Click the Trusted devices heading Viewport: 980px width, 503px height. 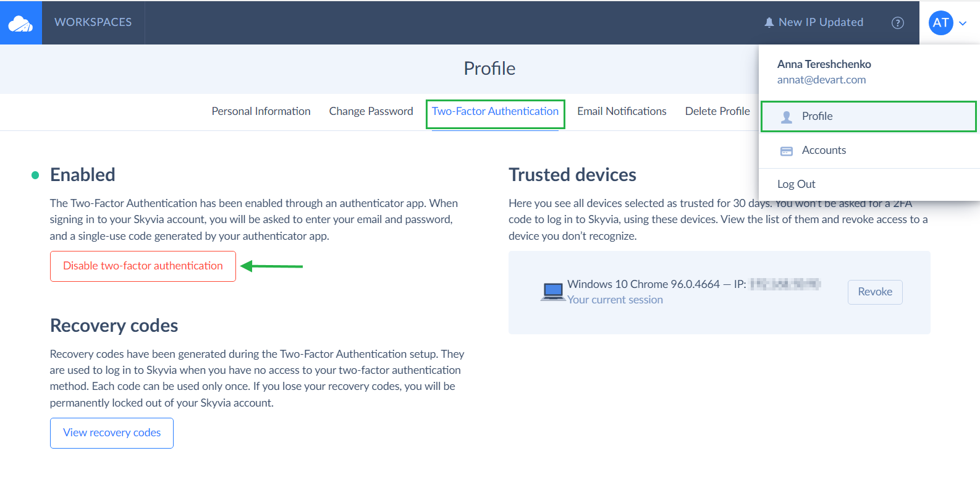click(572, 175)
